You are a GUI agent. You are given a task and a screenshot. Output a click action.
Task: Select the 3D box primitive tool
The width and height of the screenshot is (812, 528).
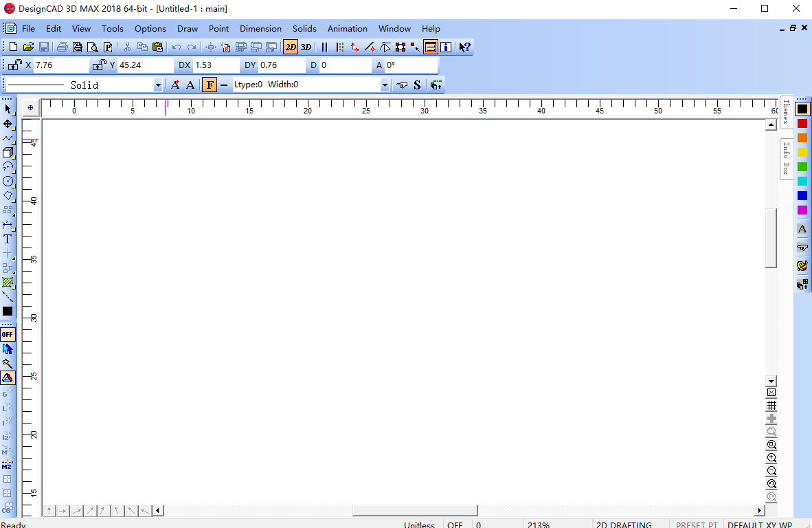(x=8, y=153)
